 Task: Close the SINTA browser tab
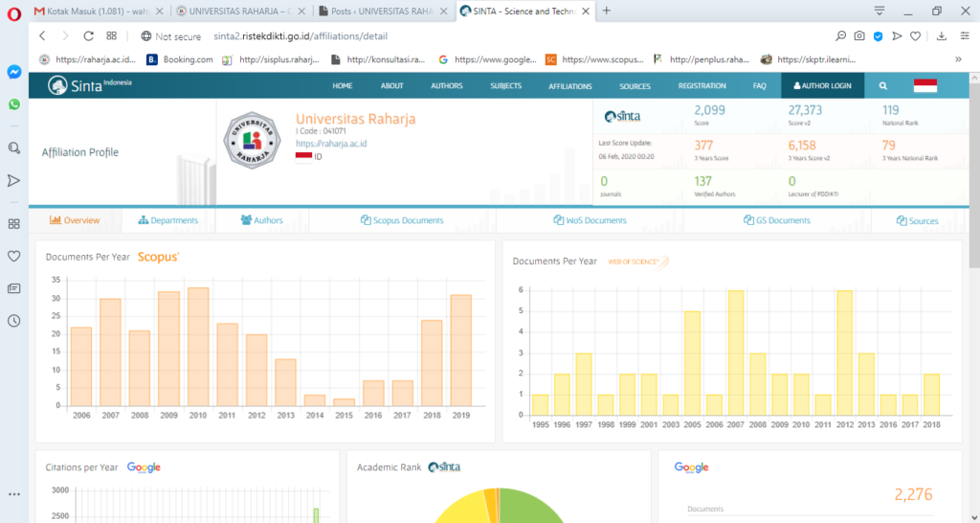(587, 11)
